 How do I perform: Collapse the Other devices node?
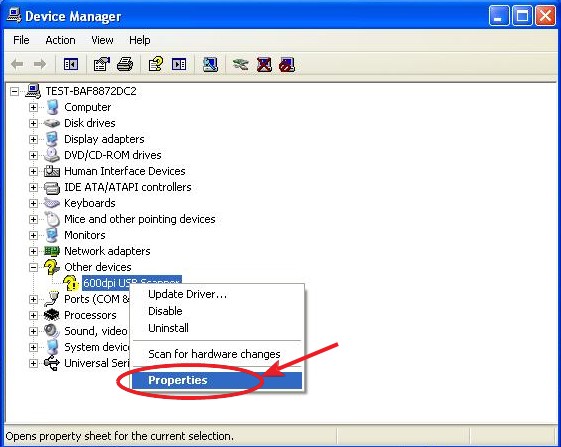click(x=33, y=267)
